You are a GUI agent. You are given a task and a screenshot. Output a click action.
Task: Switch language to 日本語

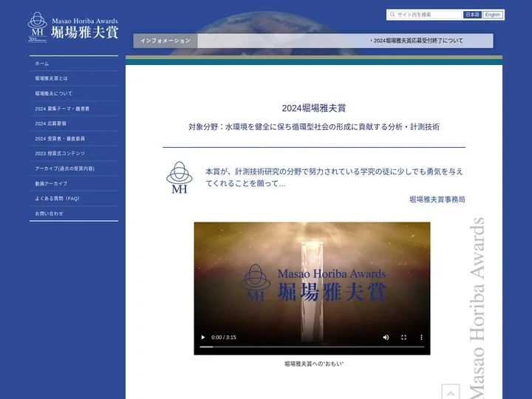pos(472,15)
